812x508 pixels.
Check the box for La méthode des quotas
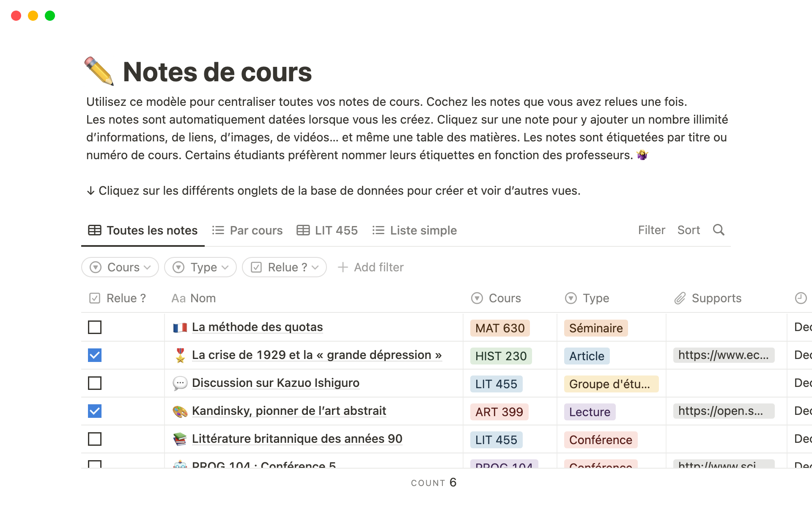click(x=95, y=327)
